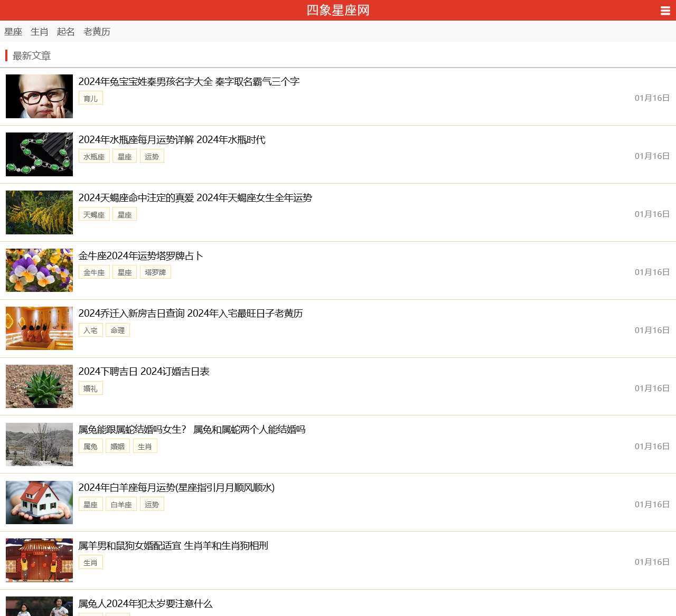
Task: Click the snowy tree landscape thumbnail
Action: coord(39,444)
